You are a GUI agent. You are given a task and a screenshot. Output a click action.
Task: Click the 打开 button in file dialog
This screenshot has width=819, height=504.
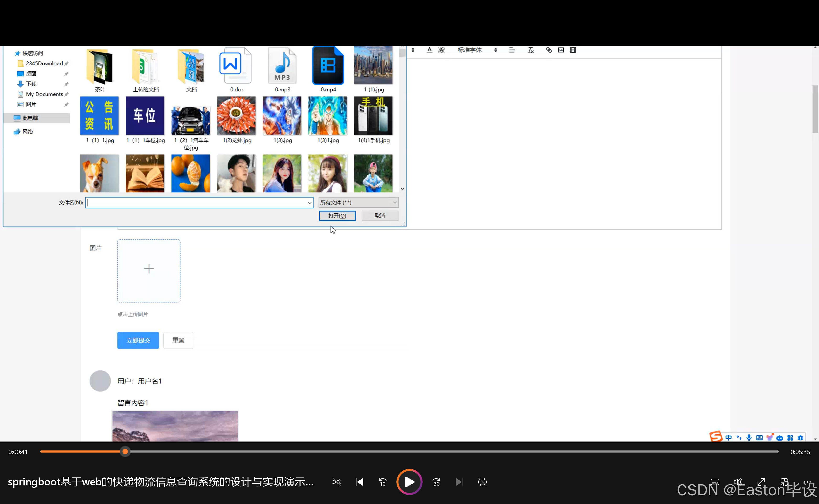coord(337,216)
